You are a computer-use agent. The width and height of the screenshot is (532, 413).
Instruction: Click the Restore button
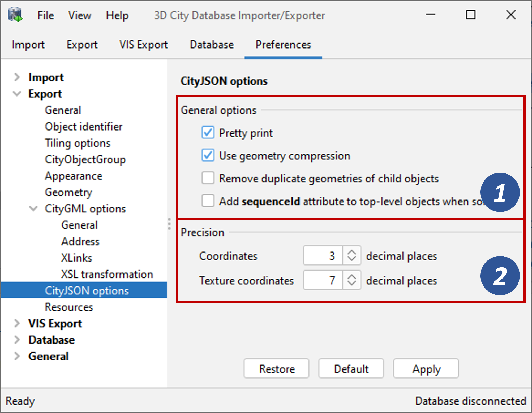(x=277, y=369)
